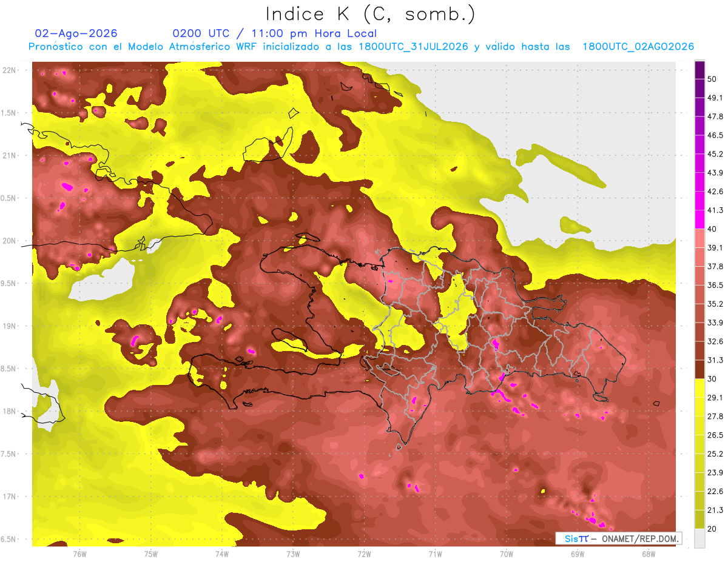Select the init time '1800UTC_31JUL2026'
728x562 pixels.
tap(413, 47)
